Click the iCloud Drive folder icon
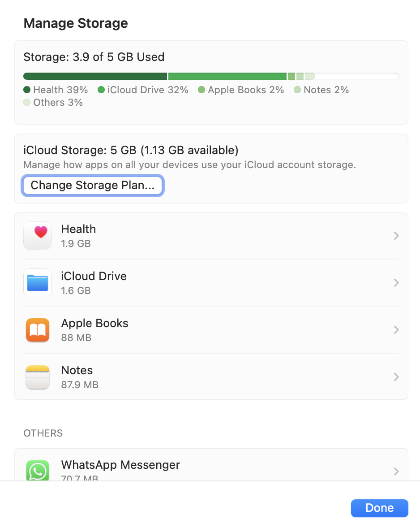The image size is (420, 528). [x=38, y=283]
